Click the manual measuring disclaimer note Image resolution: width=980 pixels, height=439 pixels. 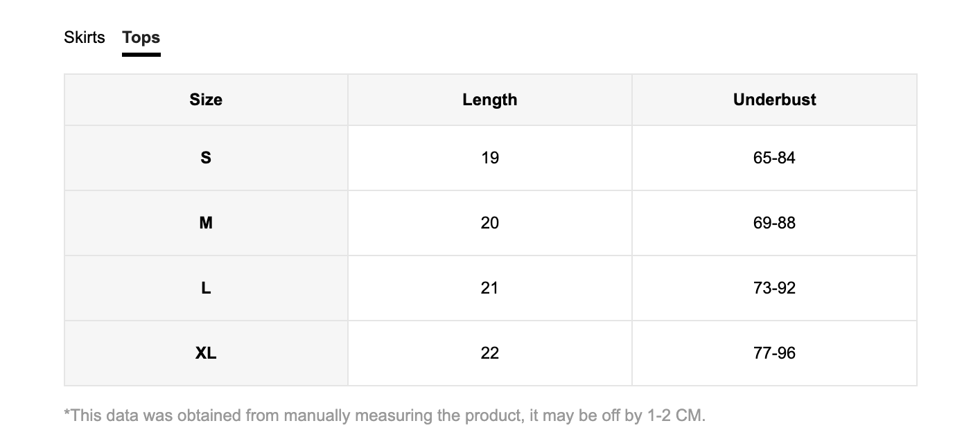pyautogui.click(x=385, y=415)
